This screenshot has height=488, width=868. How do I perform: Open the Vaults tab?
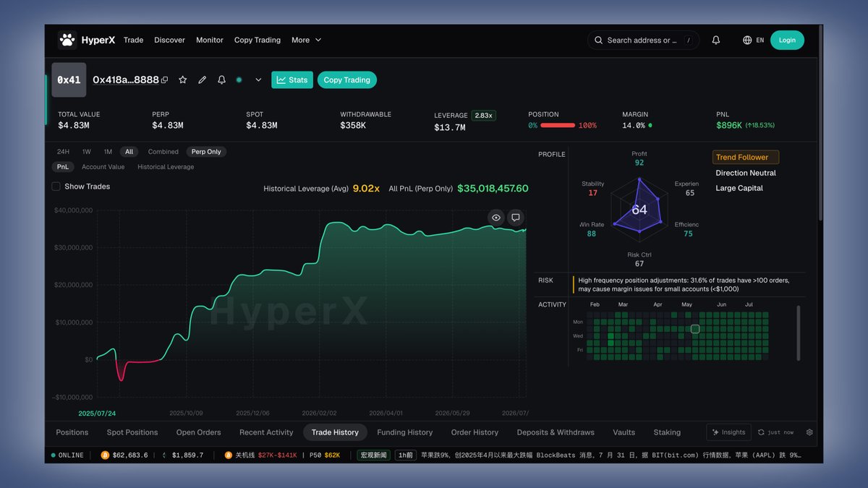pyautogui.click(x=624, y=432)
